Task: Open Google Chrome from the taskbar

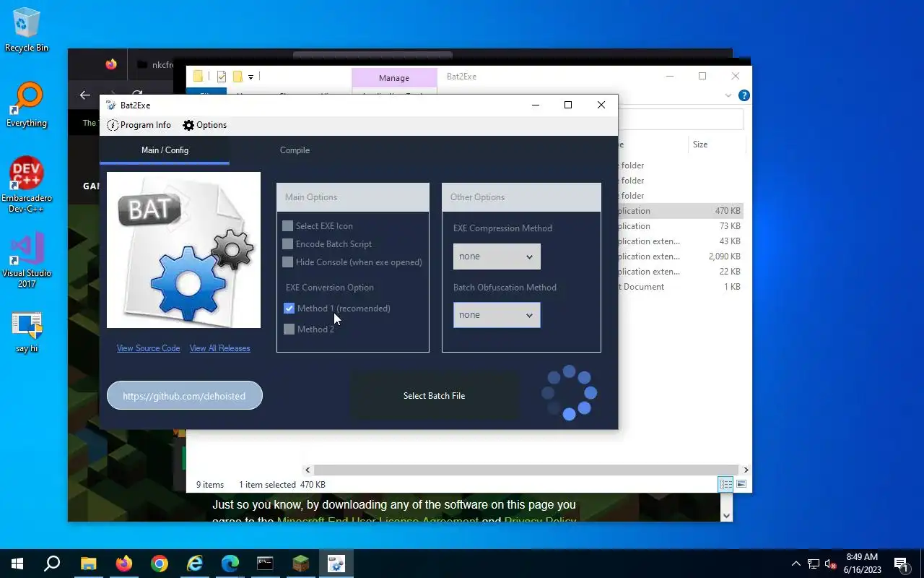Action: 159,564
